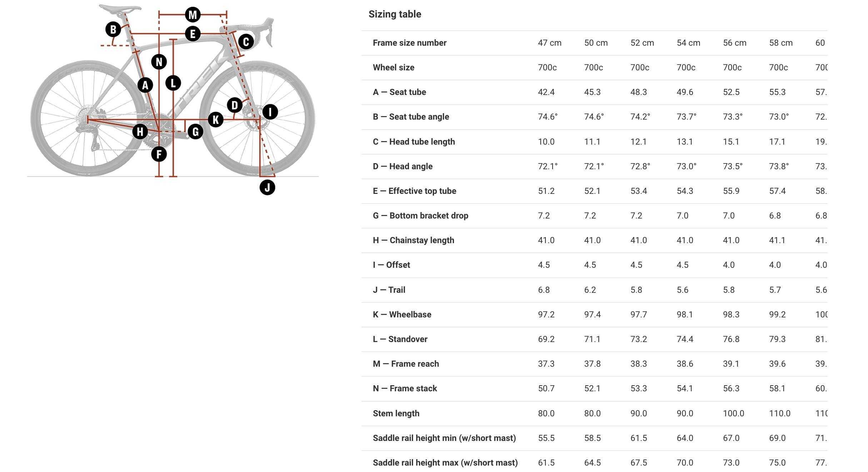Image resolution: width=868 pixels, height=472 pixels.
Task: Click the partially hidden 60 cm column header
Action: pos(821,43)
